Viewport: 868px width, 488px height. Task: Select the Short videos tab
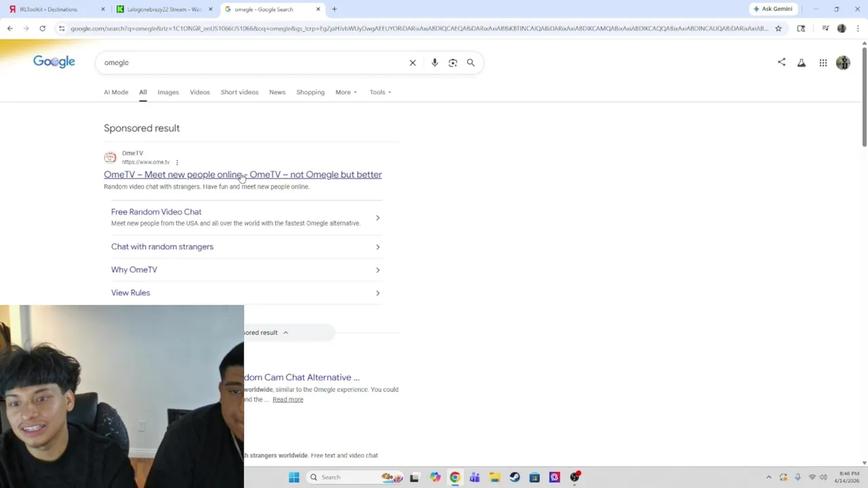[x=239, y=92]
